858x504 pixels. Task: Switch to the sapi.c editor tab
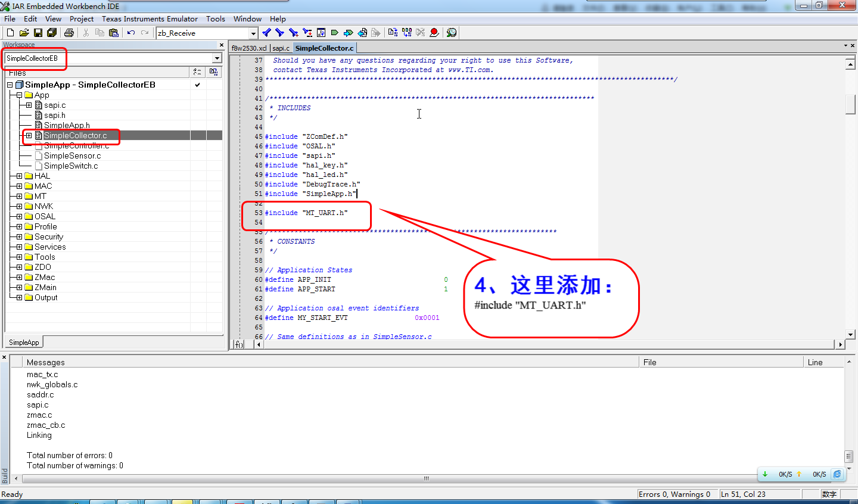pyautogui.click(x=281, y=48)
